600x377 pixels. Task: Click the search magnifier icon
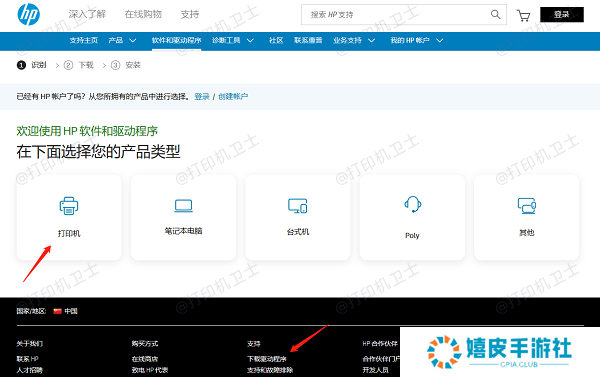click(x=495, y=15)
